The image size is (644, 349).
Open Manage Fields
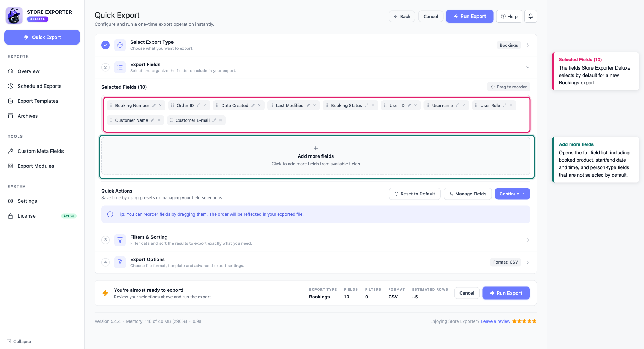pos(468,194)
